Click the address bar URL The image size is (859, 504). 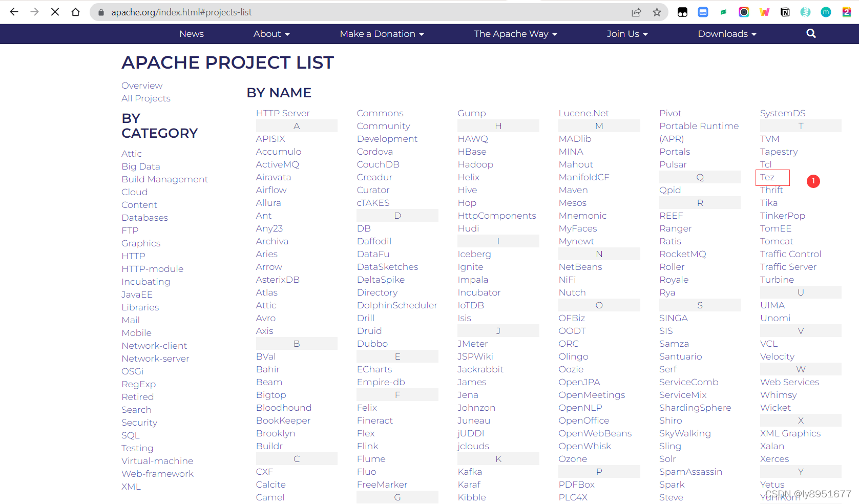click(181, 12)
